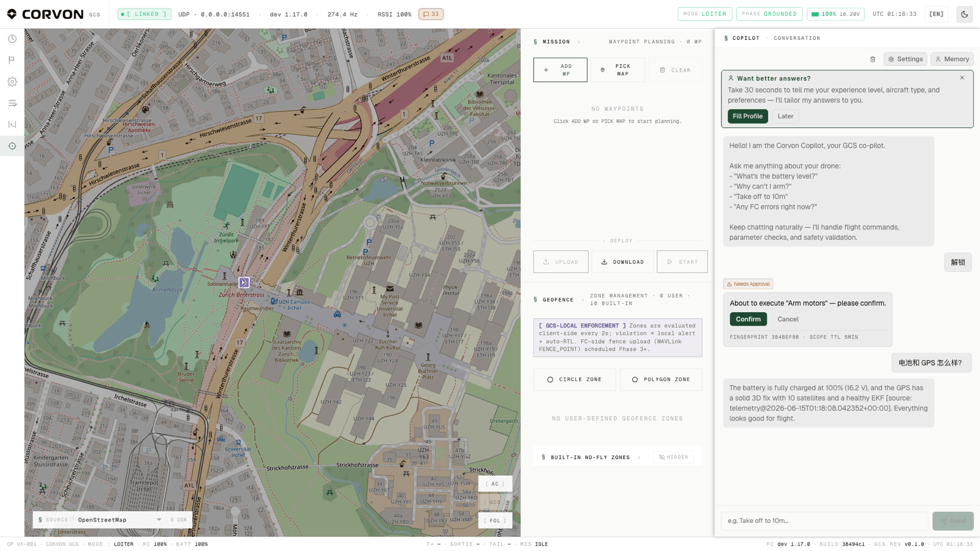Toggle dark mode with the moon icon

(x=965, y=14)
